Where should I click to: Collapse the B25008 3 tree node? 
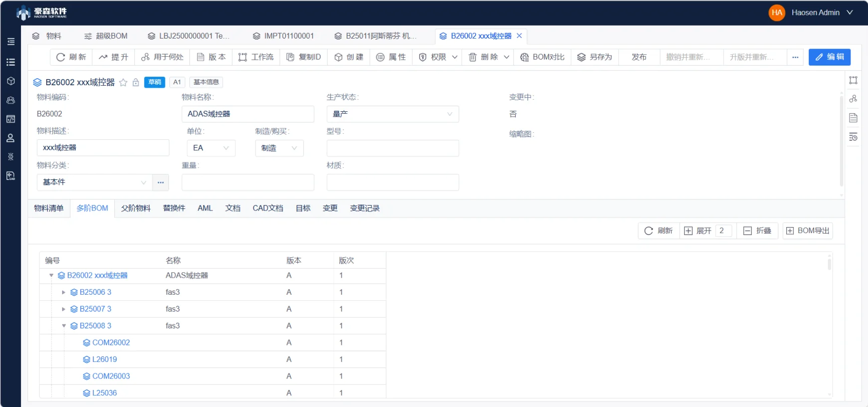(x=64, y=326)
